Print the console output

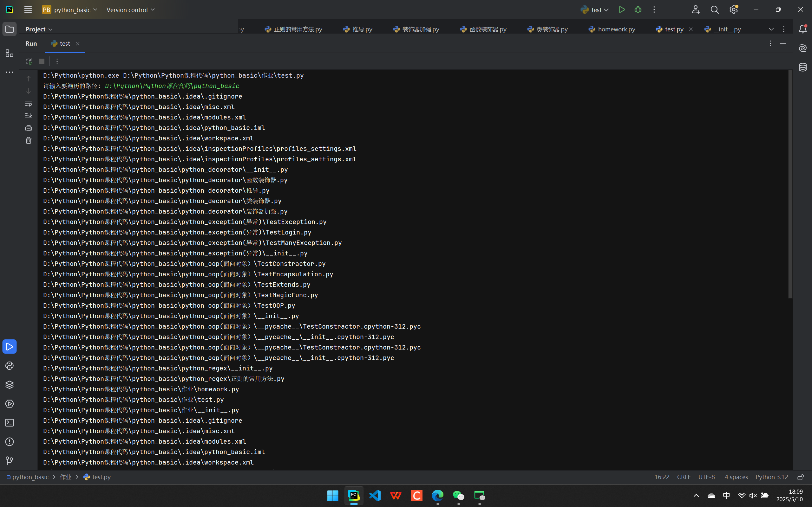pyautogui.click(x=29, y=128)
